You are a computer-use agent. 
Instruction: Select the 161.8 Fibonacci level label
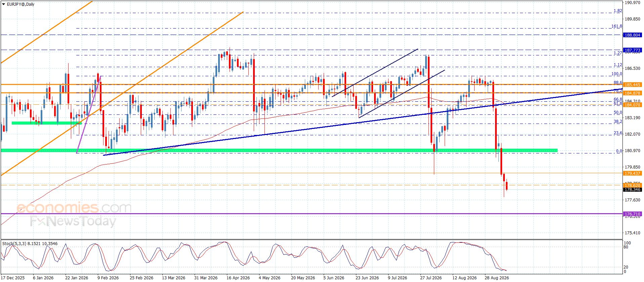[x=617, y=26]
